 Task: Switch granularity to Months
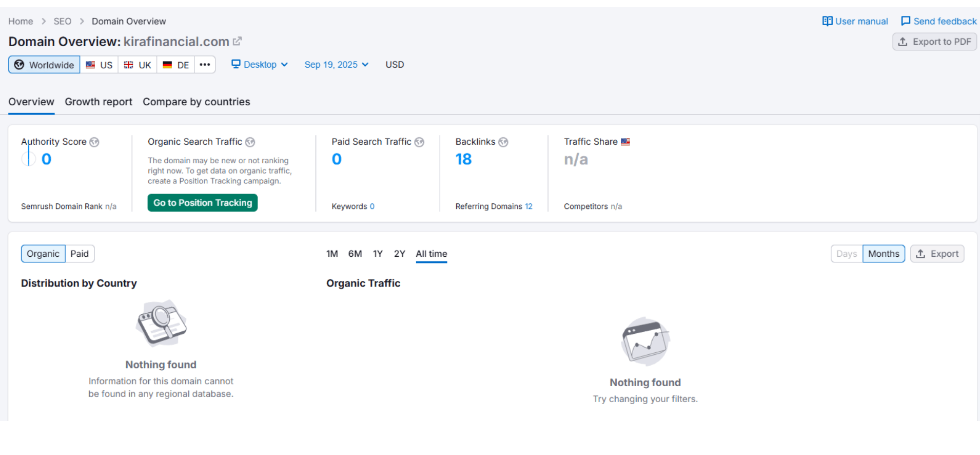point(884,254)
